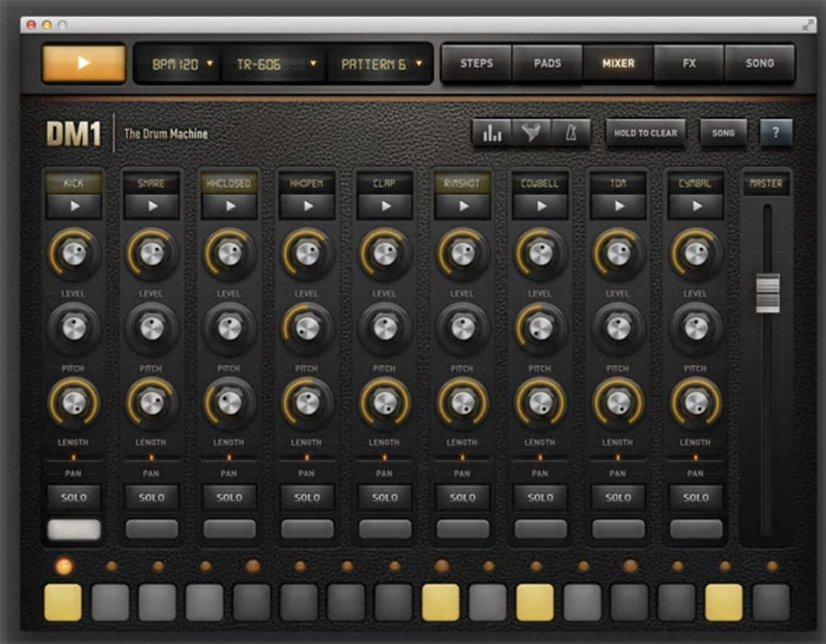Click the Kick Pan slider
826x644 pixels.
[74, 458]
